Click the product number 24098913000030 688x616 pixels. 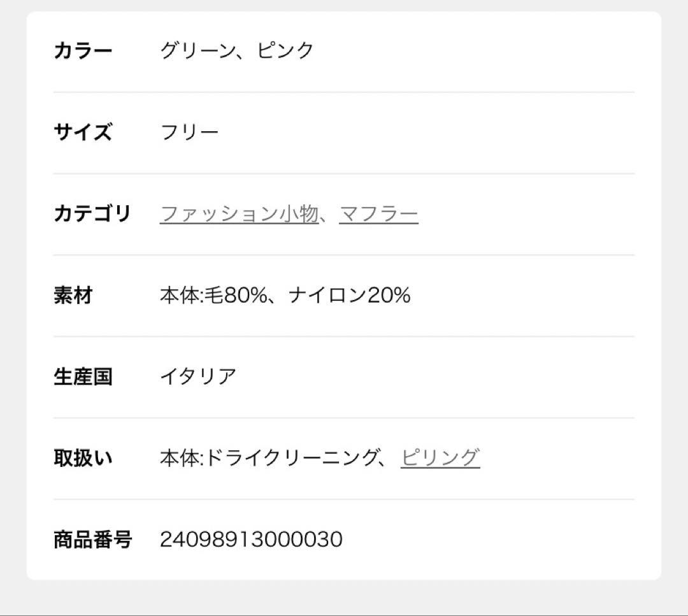pos(251,540)
